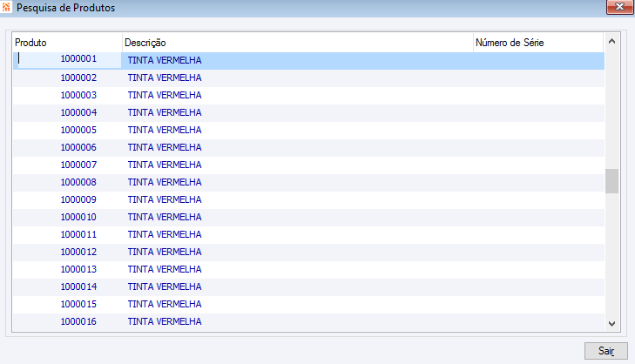Select product code 1000014
635x364 pixels.
click(x=78, y=286)
